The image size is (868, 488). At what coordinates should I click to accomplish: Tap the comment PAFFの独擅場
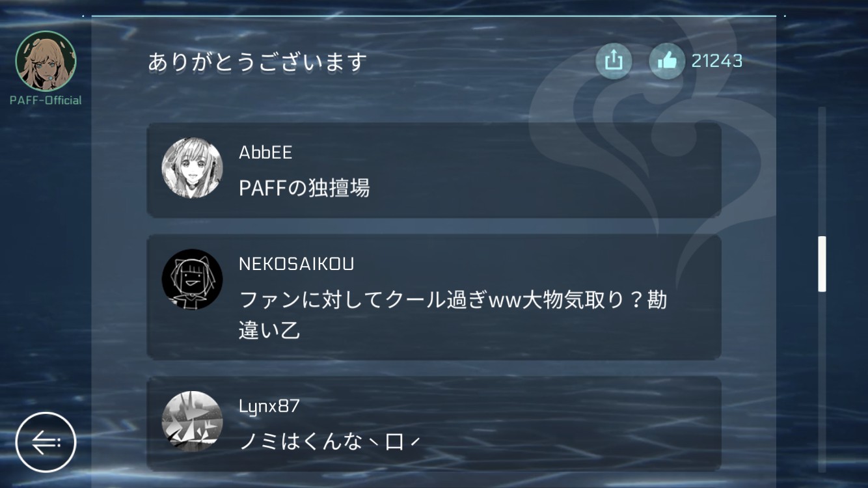click(305, 188)
